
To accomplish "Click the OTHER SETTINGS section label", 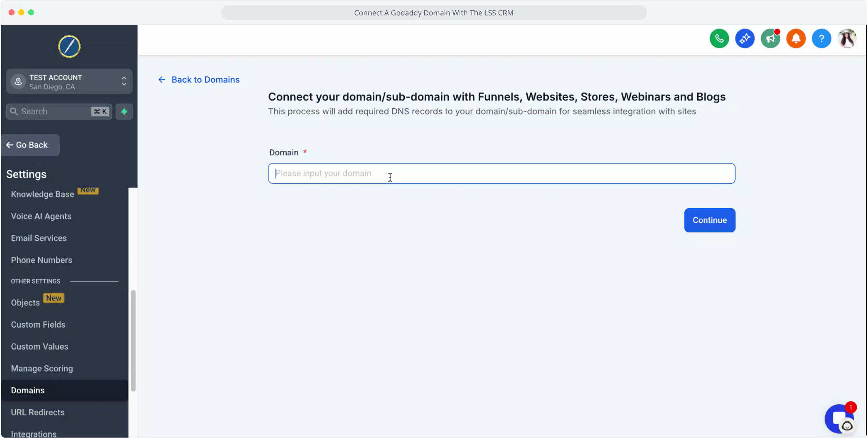I will pyautogui.click(x=36, y=281).
